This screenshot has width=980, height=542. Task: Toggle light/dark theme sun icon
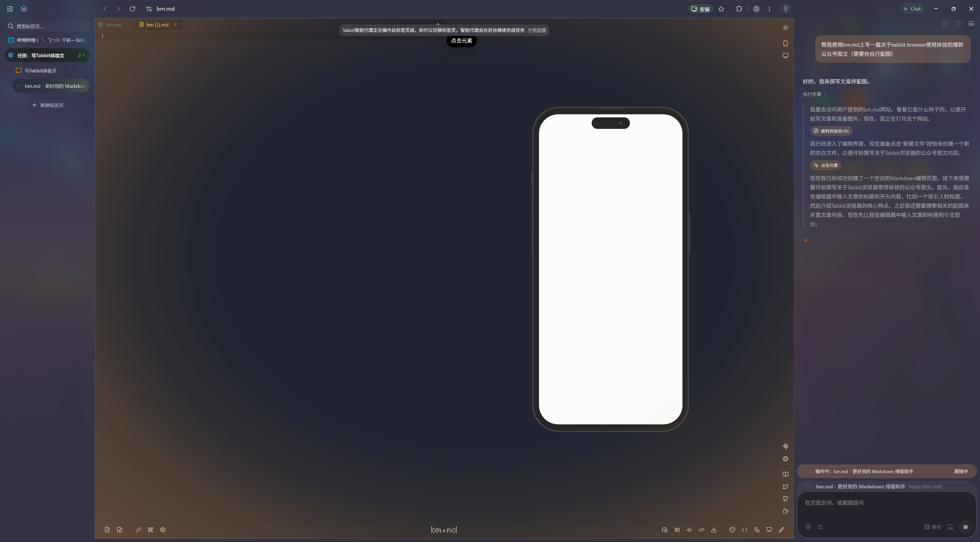point(785,28)
